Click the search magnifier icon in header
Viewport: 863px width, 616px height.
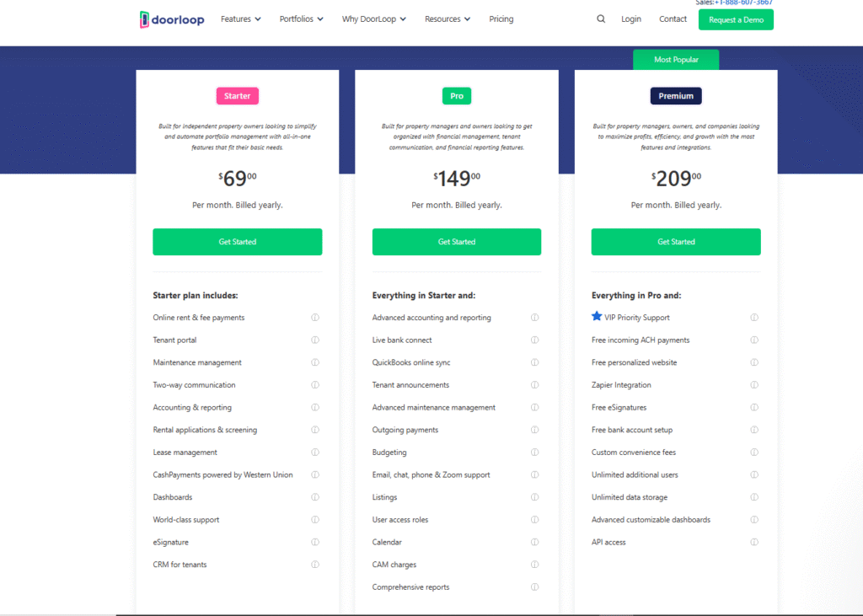601,19
